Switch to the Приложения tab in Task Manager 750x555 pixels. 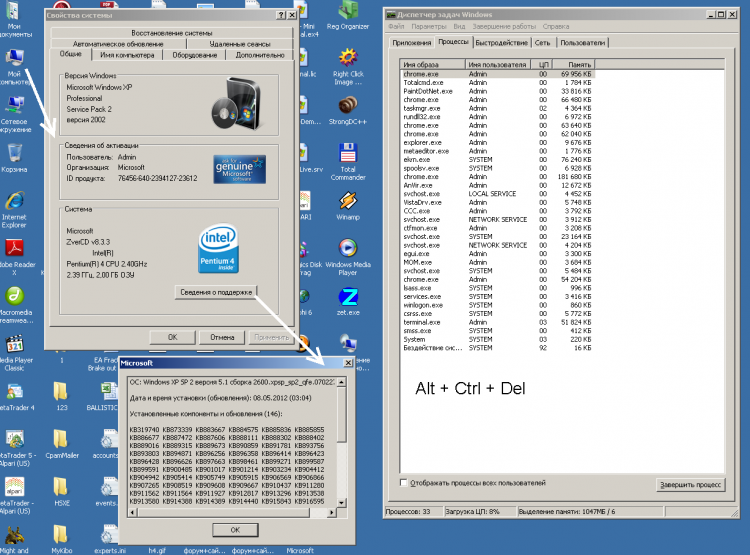click(411, 43)
